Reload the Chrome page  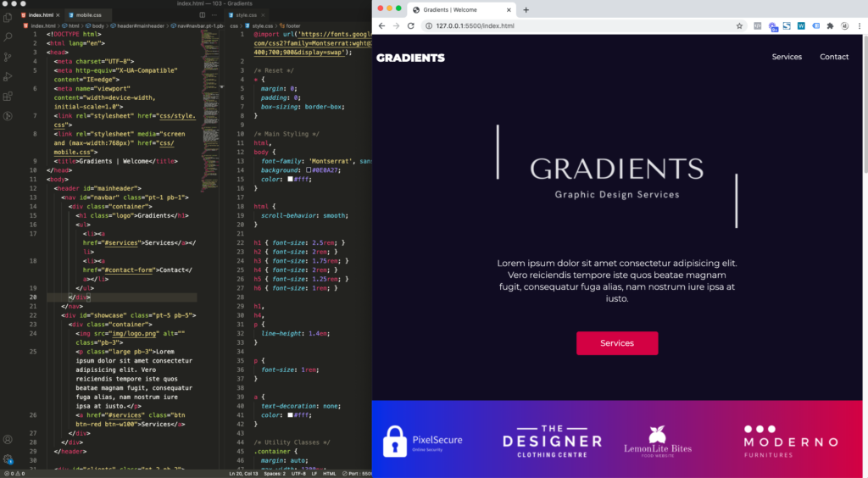coord(411,26)
